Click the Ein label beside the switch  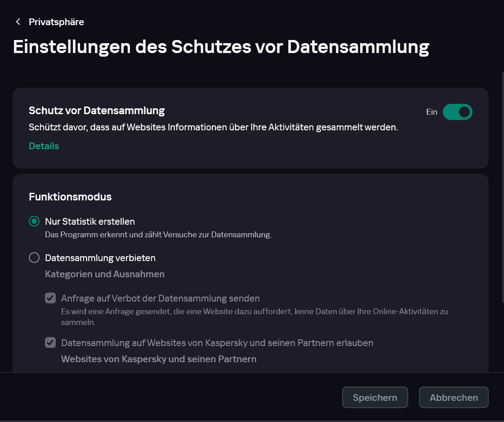tap(432, 112)
